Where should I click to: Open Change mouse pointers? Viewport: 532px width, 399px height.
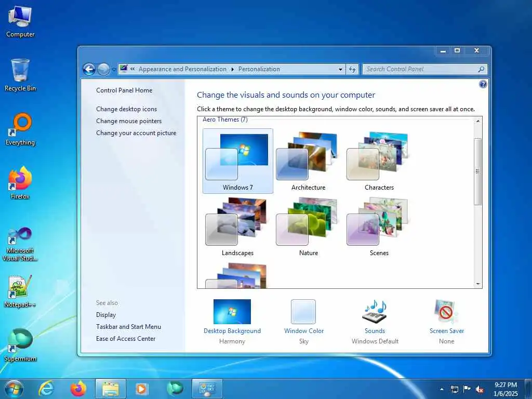(129, 121)
